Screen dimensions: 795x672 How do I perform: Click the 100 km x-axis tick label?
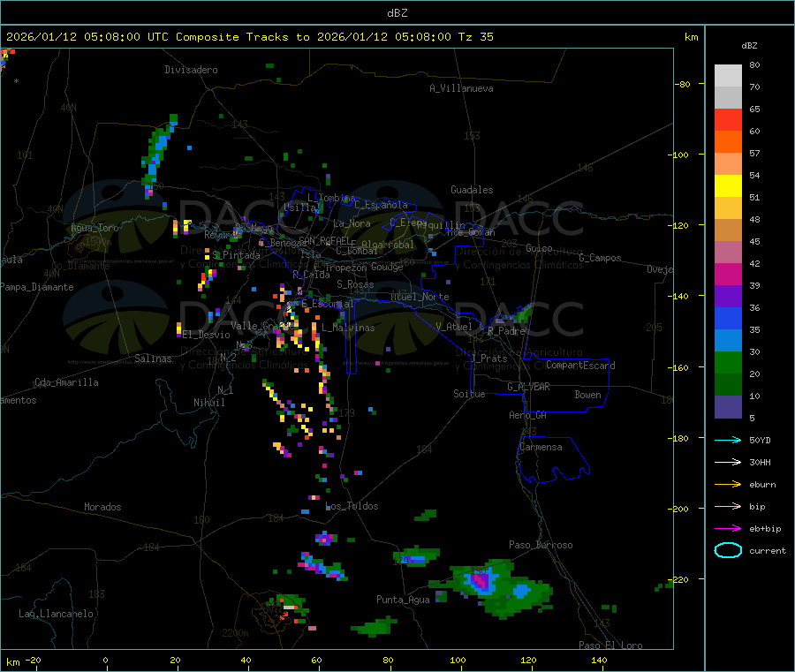pos(458,660)
